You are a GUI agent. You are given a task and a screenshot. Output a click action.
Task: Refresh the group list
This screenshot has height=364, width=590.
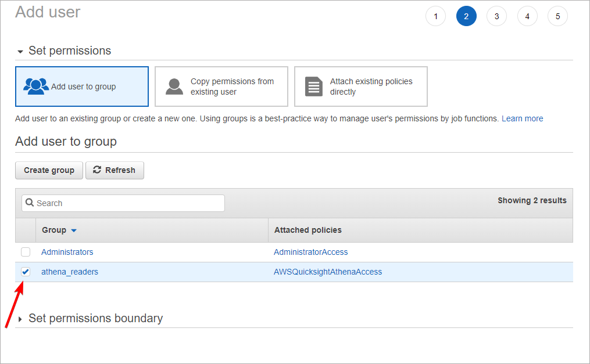[x=115, y=170]
